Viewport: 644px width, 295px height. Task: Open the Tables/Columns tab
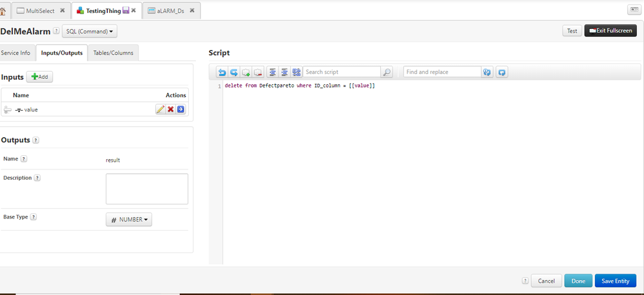point(113,53)
